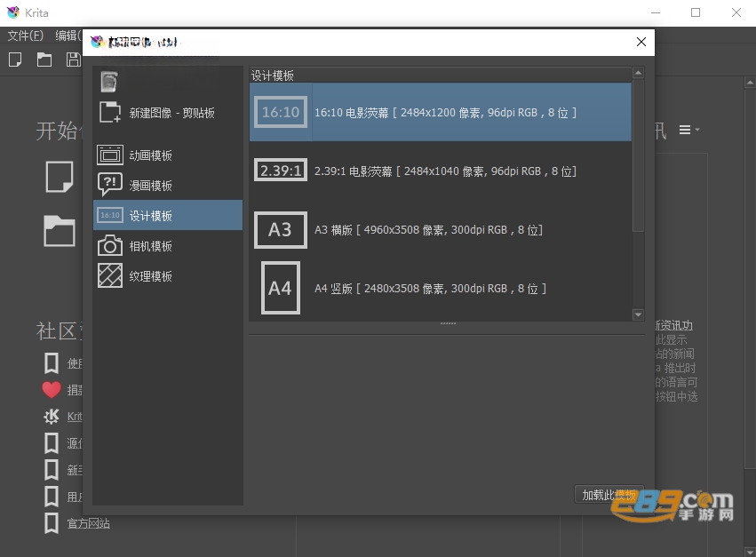
Task: Open news hamburger menu dropdown
Action: (689, 130)
